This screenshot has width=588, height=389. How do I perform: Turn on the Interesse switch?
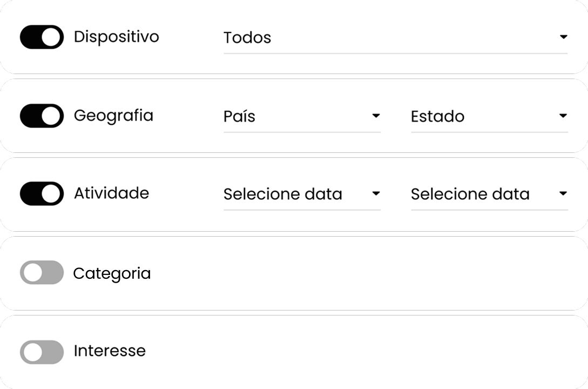click(41, 351)
